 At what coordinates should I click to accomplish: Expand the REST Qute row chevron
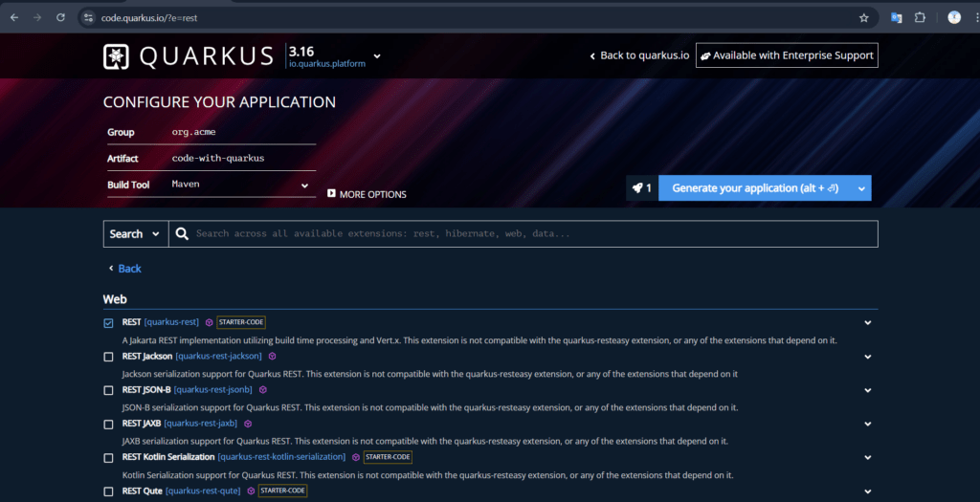pyautogui.click(x=867, y=491)
